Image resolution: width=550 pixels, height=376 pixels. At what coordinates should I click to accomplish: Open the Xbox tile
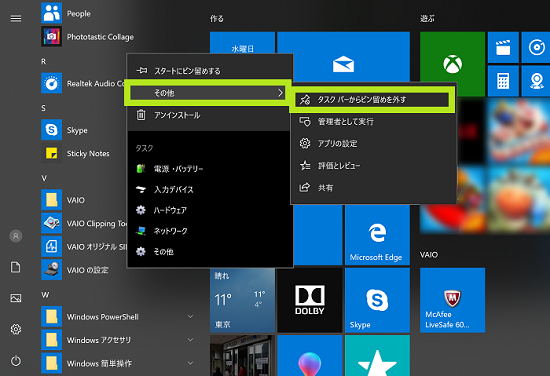pos(452,64)
